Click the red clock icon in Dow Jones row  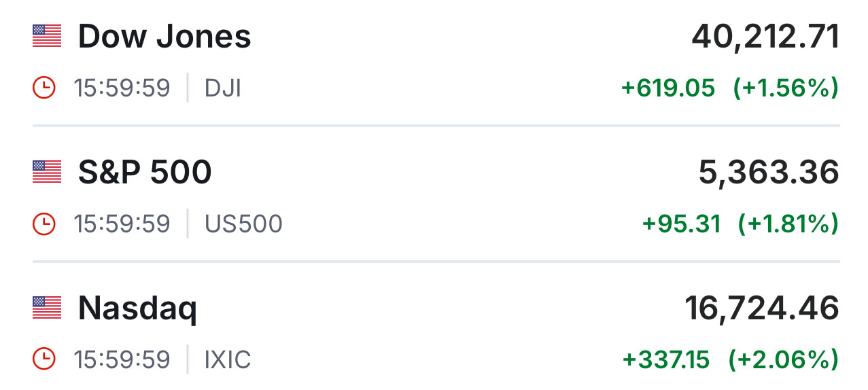tap(44, 88)
